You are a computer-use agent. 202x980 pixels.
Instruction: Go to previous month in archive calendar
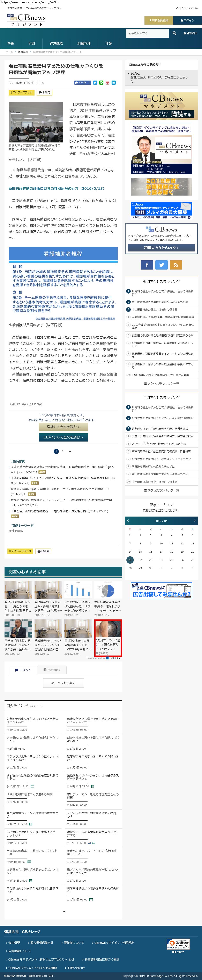coord(128,520)
